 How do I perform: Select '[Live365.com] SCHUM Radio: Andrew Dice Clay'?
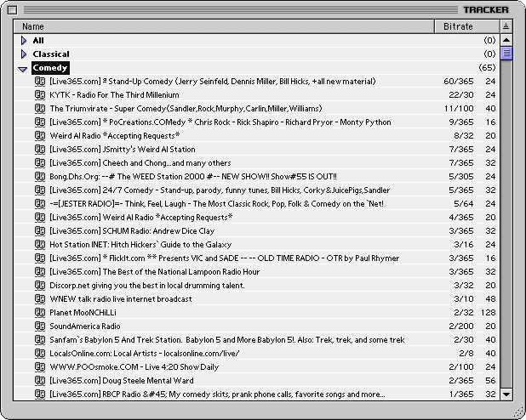pyautogui.click(x=132, y=231)
